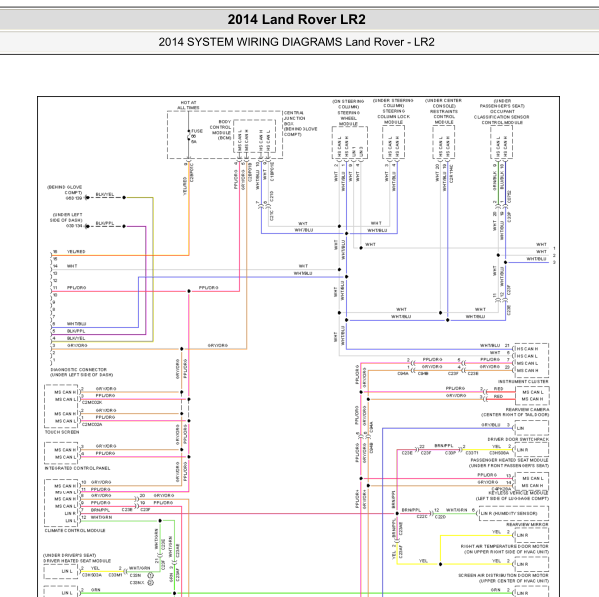Click the '(UNDER LEFT SIDE OF DASH)' ground label above pin 16

[x=66, y=217]
